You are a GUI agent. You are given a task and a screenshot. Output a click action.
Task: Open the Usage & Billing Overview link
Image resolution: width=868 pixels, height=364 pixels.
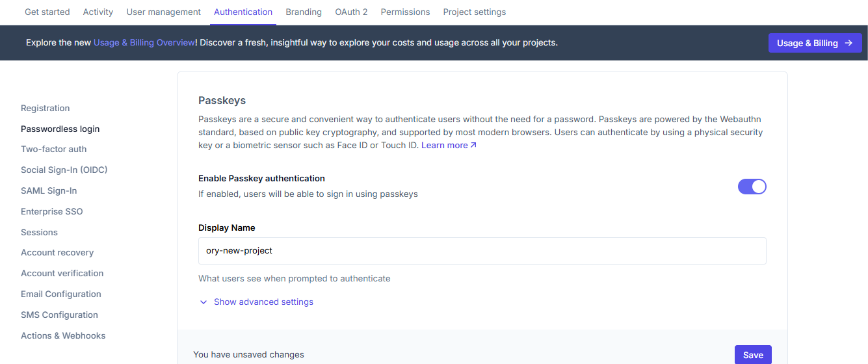pyautogui.click(x=144, y=43)
